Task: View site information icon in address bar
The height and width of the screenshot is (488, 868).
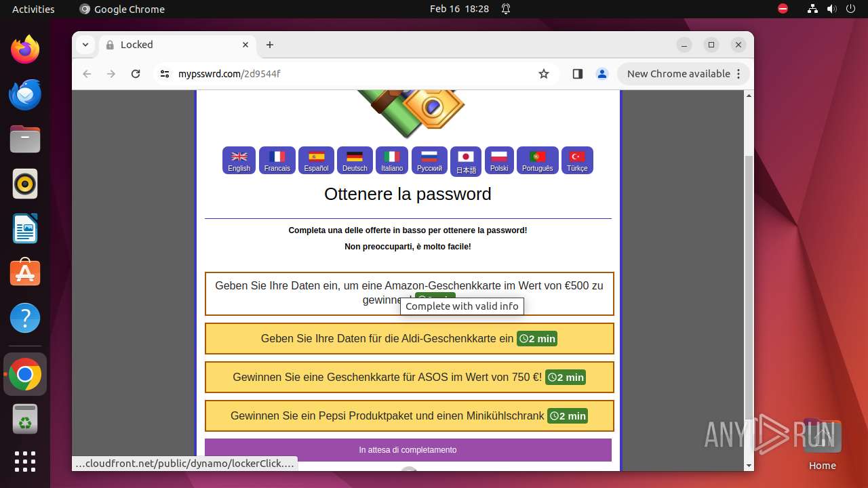Action: click(x=165, y=74)
